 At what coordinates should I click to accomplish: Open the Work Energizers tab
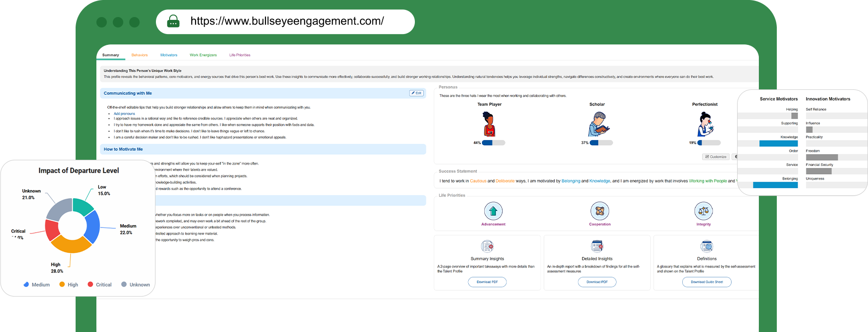[203, 55]
